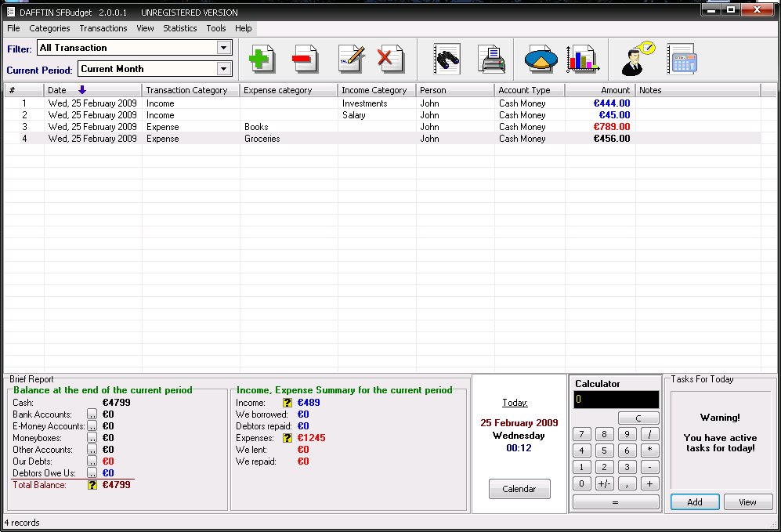Open E-Money Accounts details ellipsis button

(x=92, y=426)
